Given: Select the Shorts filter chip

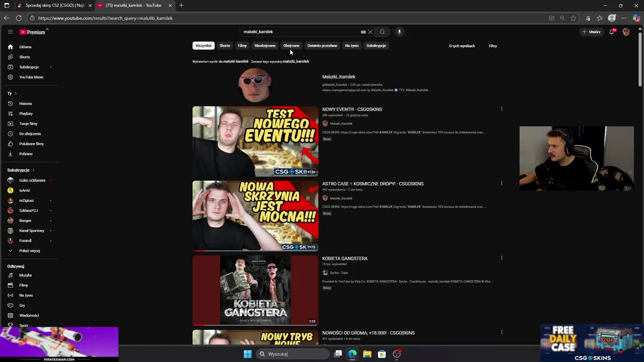Looking at the screenshot, I should [x=225, y=46].
